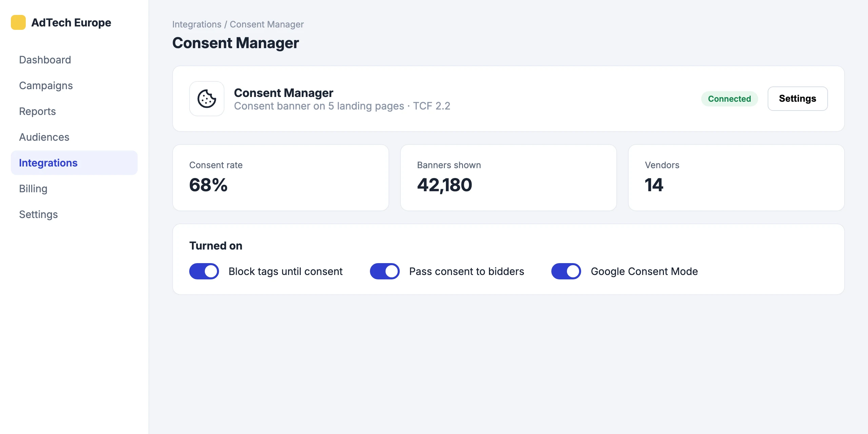Click the Consent rate 68% value
Image resolution: width=868 pixels, height=434 pixels.
tap(208, 185)
